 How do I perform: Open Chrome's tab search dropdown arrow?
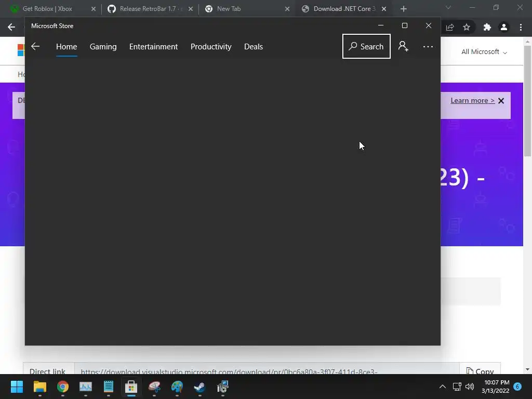pyautogui.click(x=448, y=7)
